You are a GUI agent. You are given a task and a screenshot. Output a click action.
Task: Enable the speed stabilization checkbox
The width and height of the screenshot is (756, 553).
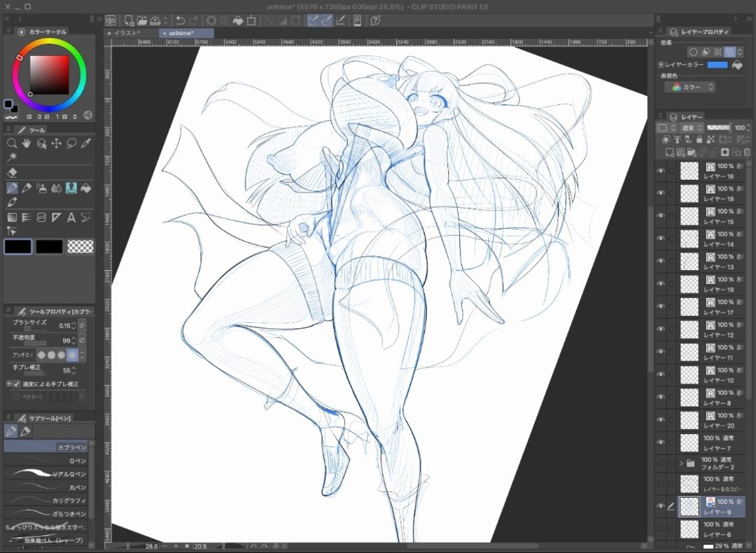(17, 384)
